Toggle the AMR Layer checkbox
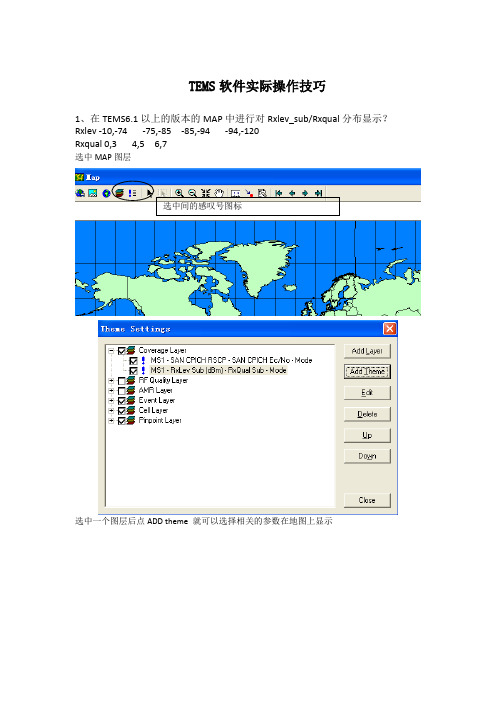 click(x=121, y=391)
